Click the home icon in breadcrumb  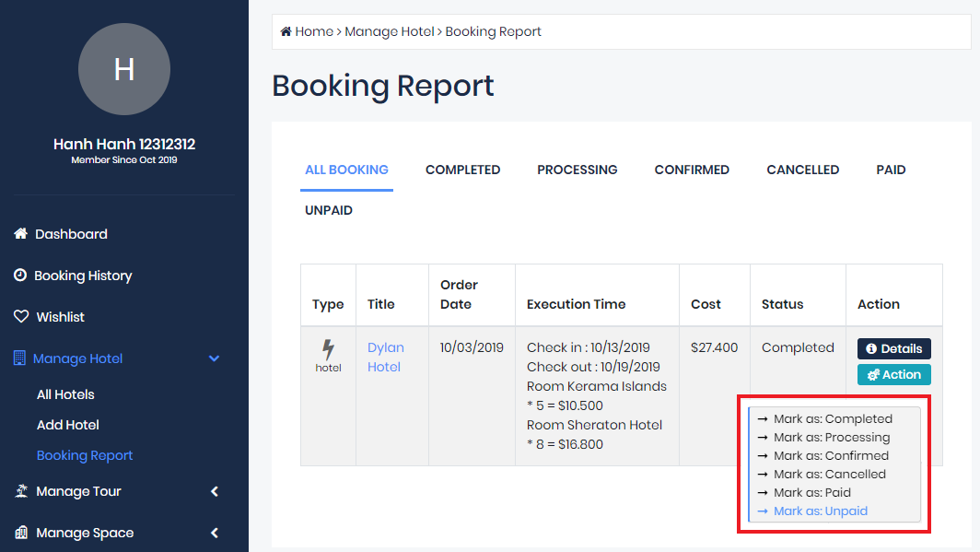[x=286, y=31]
